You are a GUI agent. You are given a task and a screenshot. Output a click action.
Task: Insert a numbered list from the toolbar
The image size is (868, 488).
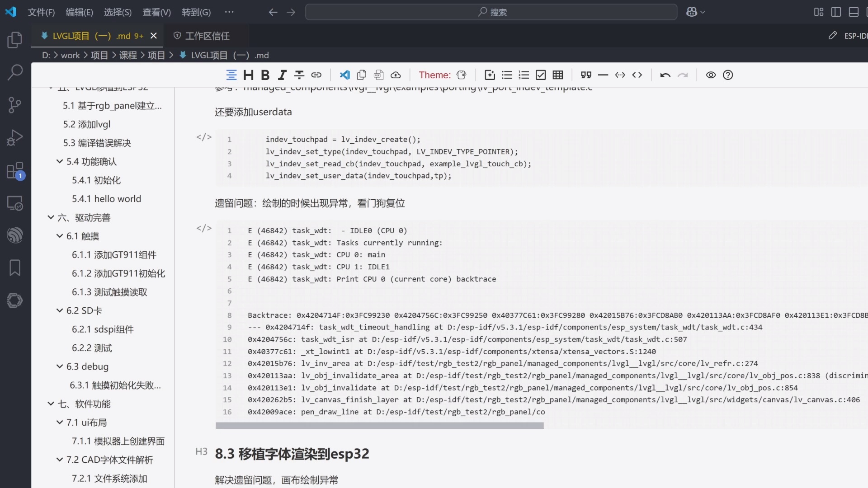(523, 75)
